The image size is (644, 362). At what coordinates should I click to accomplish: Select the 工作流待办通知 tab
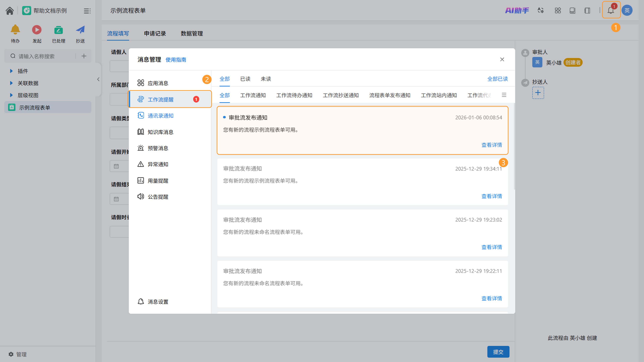coord(294,95)
